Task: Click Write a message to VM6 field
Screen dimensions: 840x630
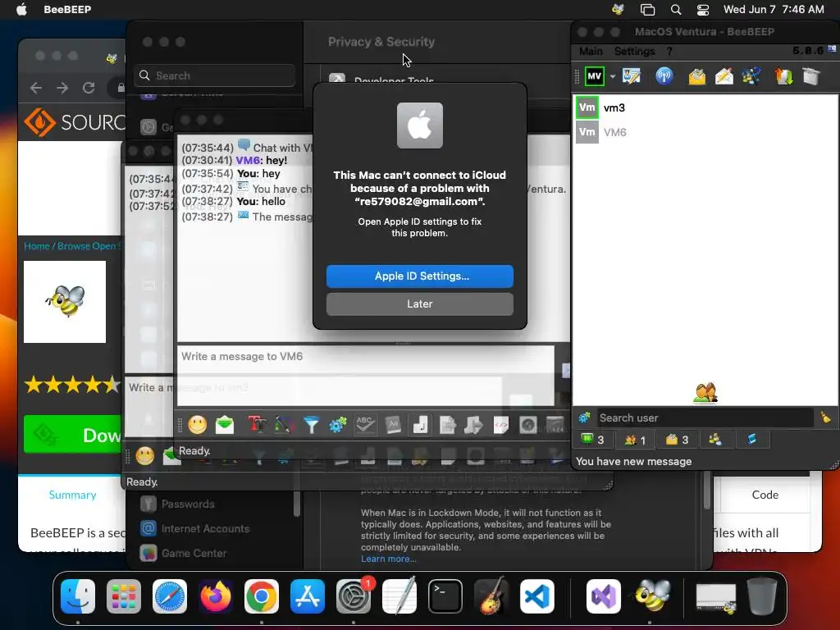Action: [366, 376]
